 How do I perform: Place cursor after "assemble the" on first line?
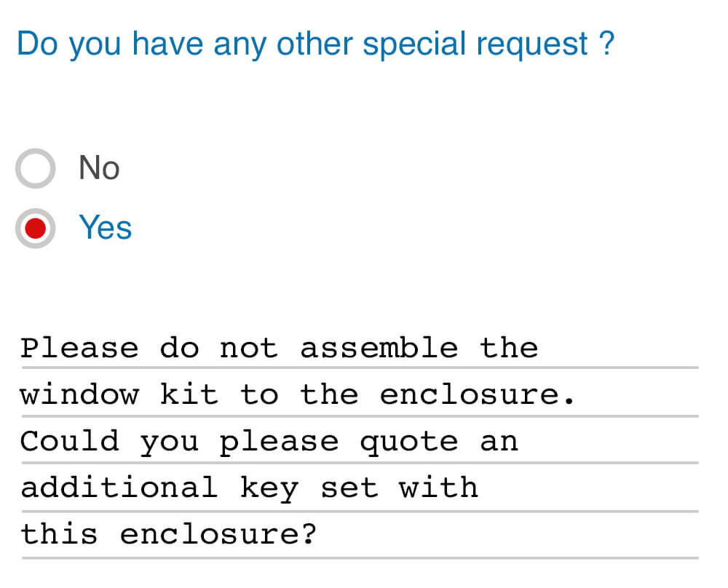tap(539, 348)
